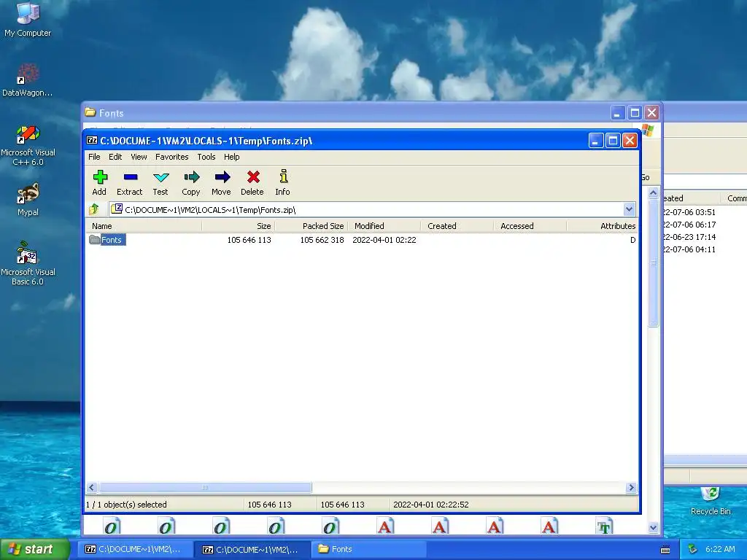Click the Extract toolbar icon
Image resolution: width=747 pixels, height=560 pixels.
coord(130,182)
